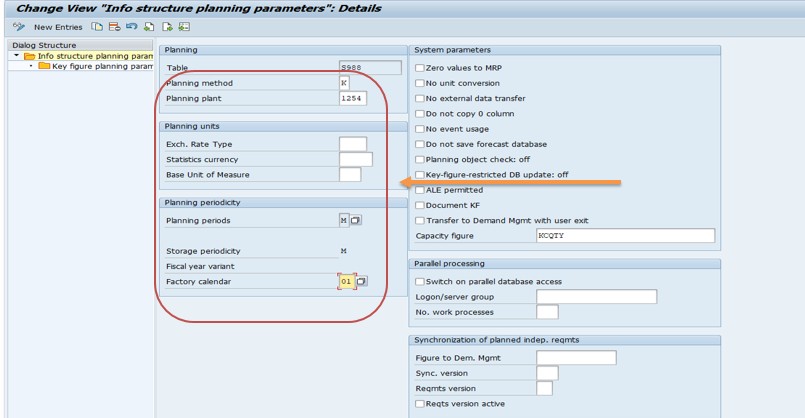Click the Undo Change blue arrow icon
Image resolution: width=805 pixels, height=418 pixels.
(x=132, y=27)
